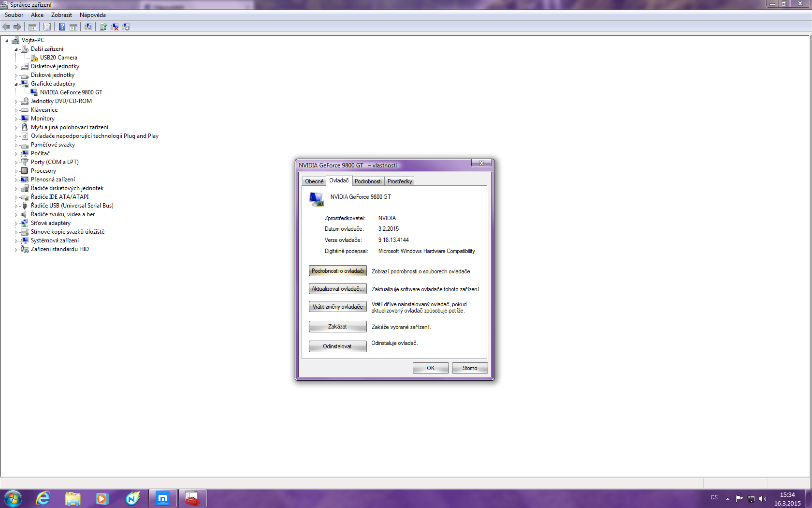Click the Zakázat button
This screenshot has width=812, height=508.
337,327
